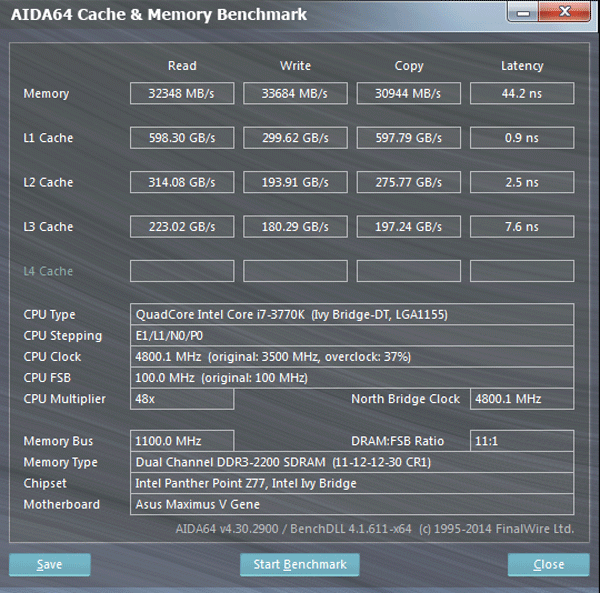Click the Motherboard name field
Viewport: 600px width, 593px height.
(352, 505)
